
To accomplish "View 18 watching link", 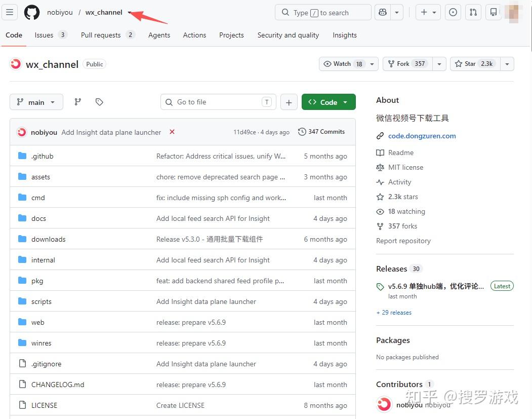I will [x=406, y=211].
